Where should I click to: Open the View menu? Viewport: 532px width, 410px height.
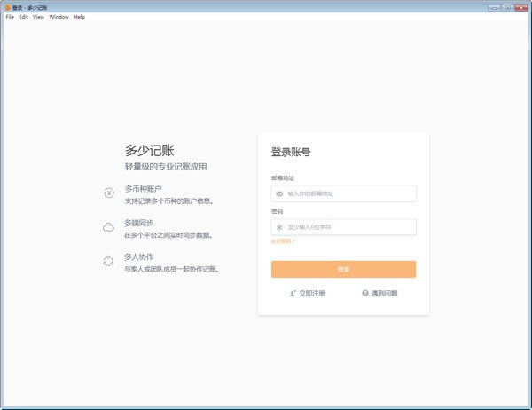point(38,17)
